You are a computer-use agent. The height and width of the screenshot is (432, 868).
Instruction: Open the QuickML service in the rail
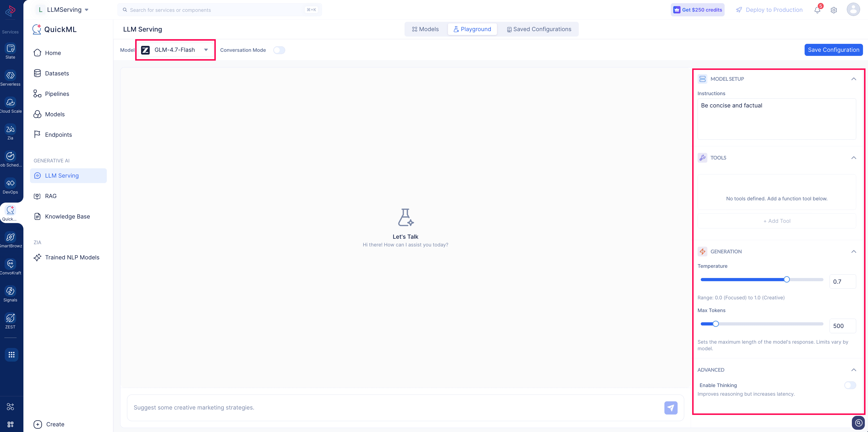coord(10,213)
